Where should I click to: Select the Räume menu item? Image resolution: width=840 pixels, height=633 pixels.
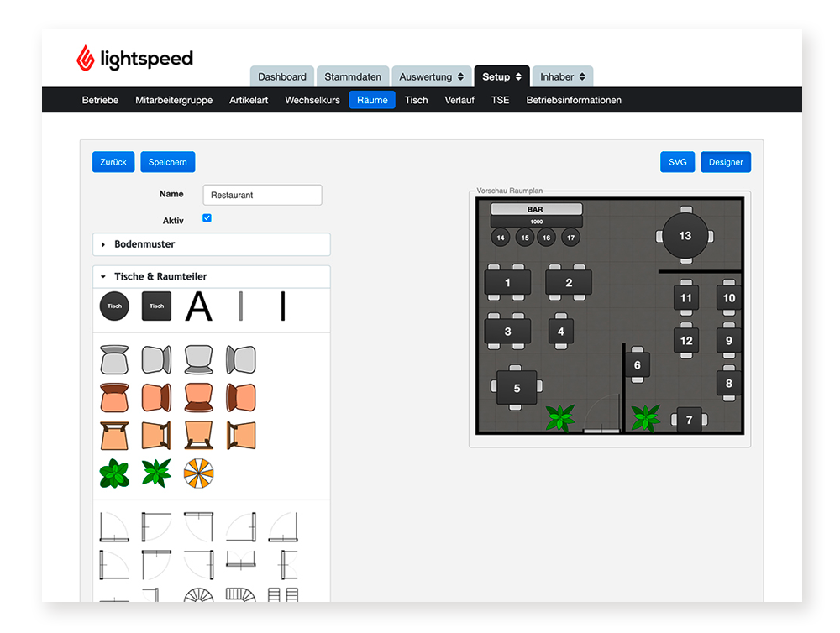372,100
